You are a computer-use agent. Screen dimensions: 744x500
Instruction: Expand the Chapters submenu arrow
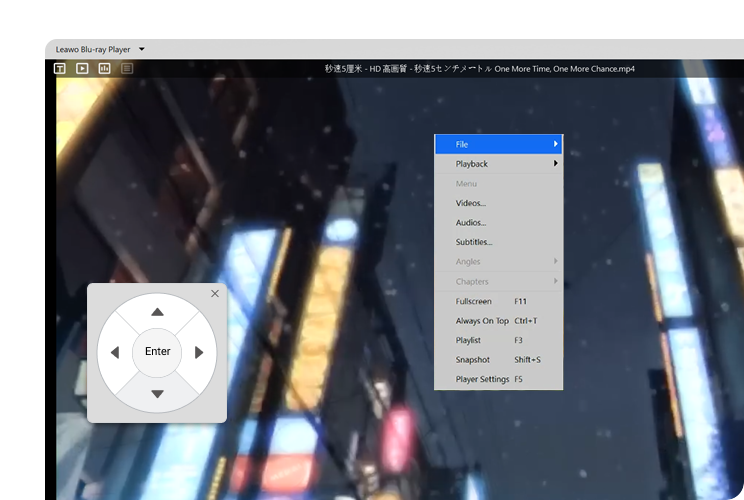click(x=556, y=281)
